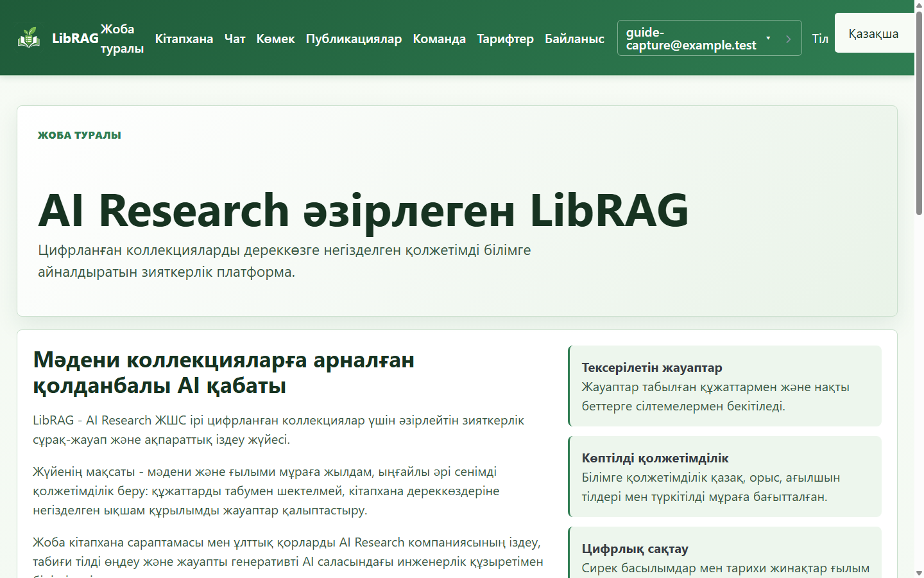Click the scrollbar down arrow
The width and height of the screenshot is (924, 578).
click(x=919, y=573)
